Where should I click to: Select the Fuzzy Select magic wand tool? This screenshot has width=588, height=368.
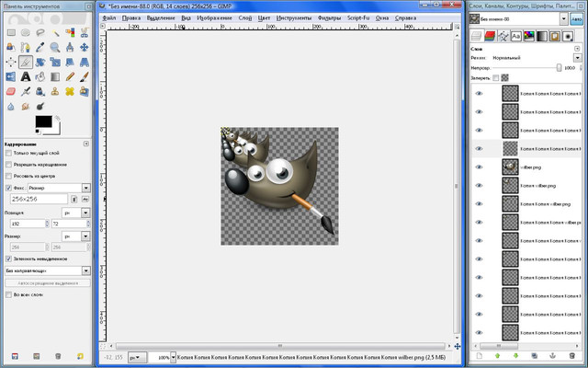click(x=55, y=33)
